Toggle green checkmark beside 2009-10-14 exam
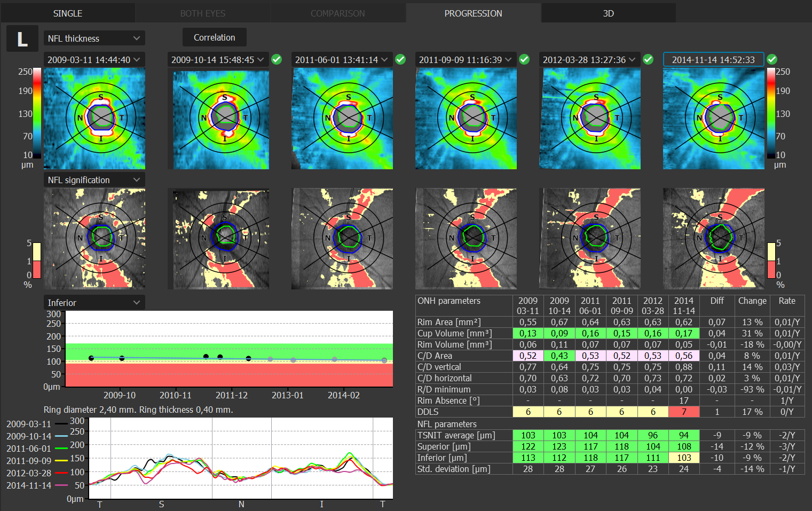The width and height of the screenshot is (812, 511). [277, 59]
